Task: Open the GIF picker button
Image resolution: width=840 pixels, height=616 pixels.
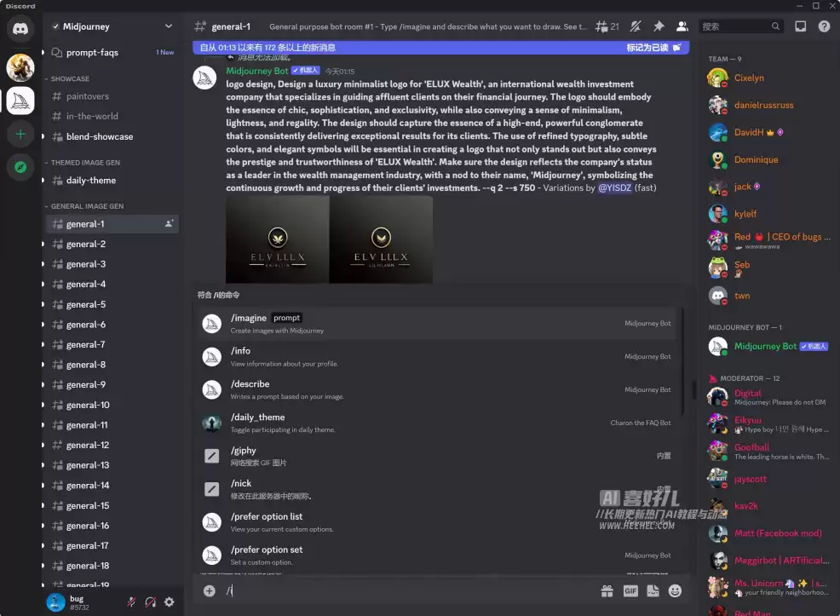Action: [x=630, y=590]
